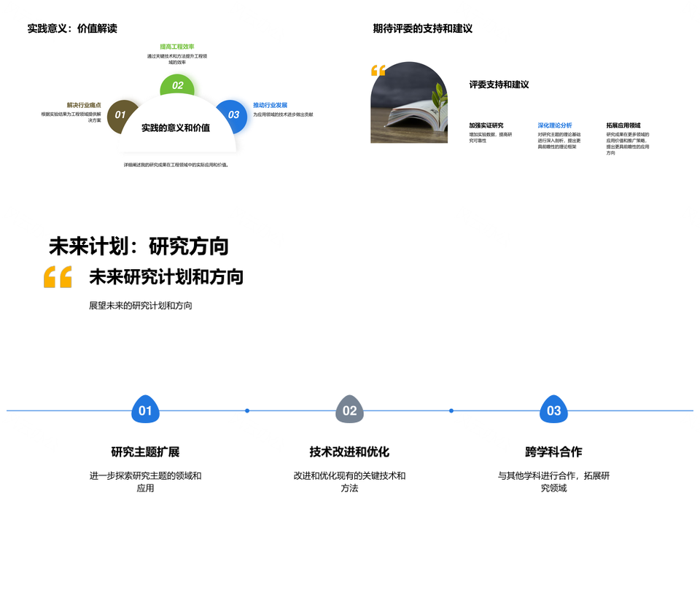This screenshot has height=595, width=700.
Task: Click the second timeline dot marker
Action: click(x=451, y=411)
